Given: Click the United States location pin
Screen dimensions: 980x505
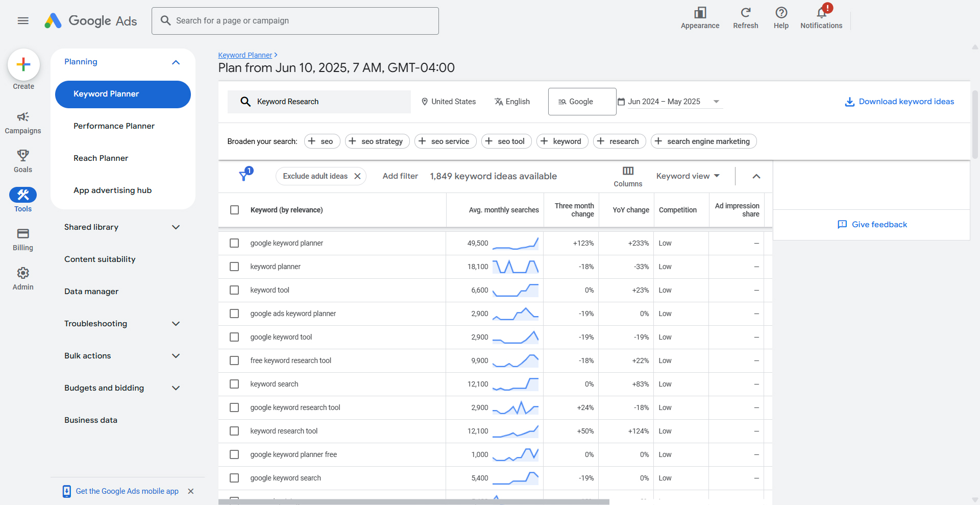Looking at the screenshot, I should pyautogui.click(x=425, y=102).
